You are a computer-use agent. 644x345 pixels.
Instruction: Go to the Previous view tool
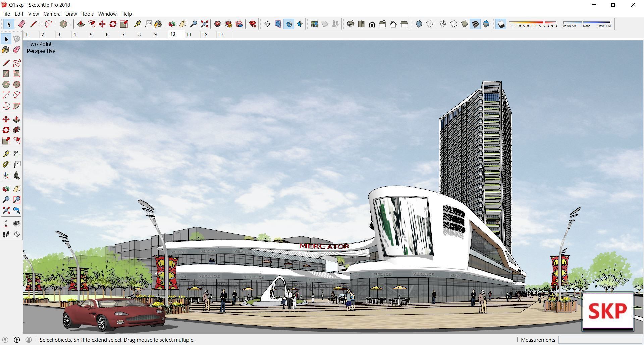coord(17,210)
